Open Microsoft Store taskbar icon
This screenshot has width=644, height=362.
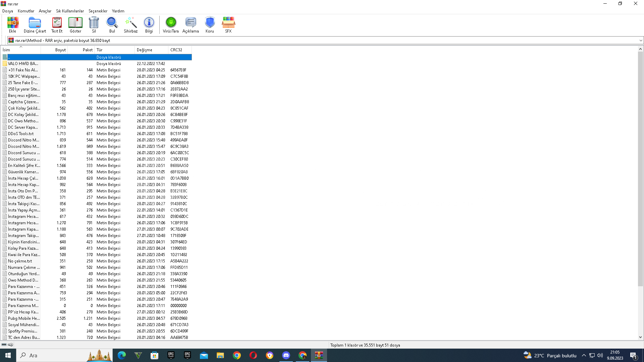[x=154, y=355]
